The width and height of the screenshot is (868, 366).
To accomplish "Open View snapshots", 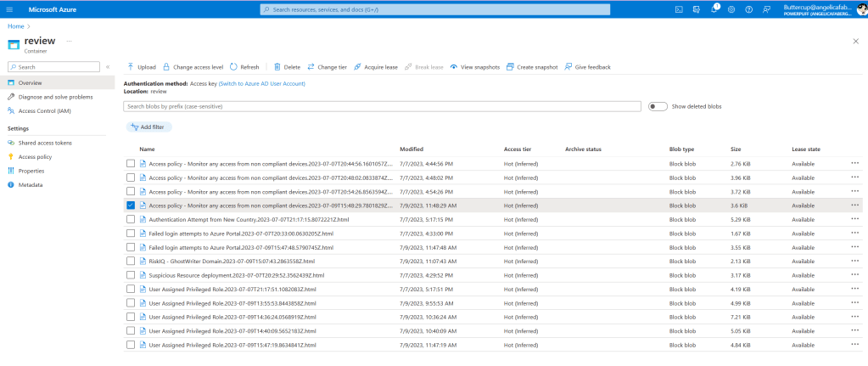I will (474, 66).
